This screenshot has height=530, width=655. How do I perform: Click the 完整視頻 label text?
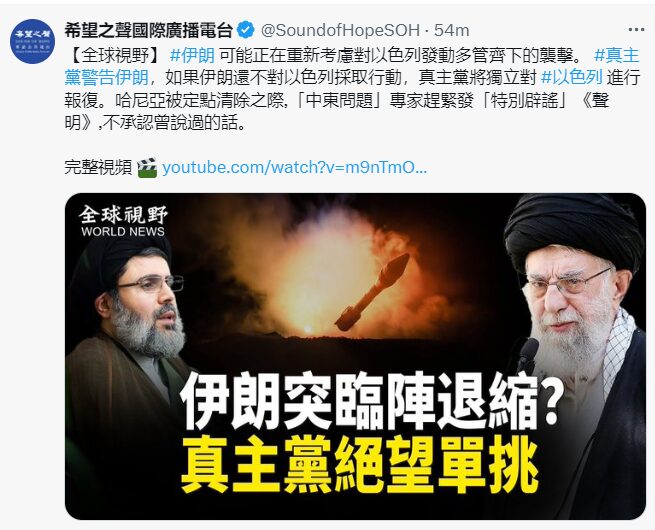98,167
